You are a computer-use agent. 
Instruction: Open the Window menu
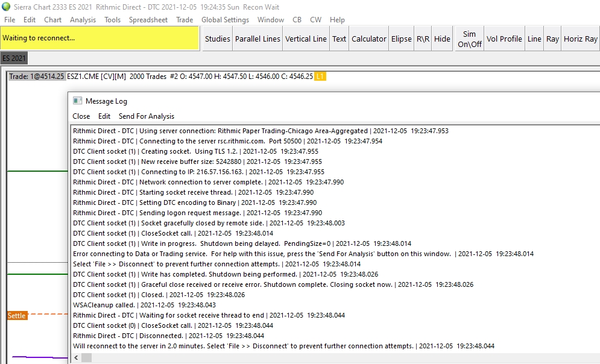point(271,20)
